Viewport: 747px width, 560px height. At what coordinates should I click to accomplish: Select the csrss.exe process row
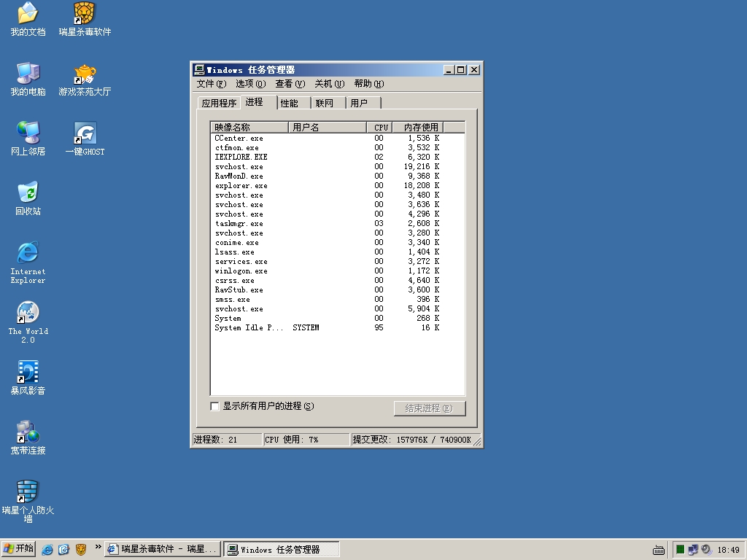[x=338, y=281]
